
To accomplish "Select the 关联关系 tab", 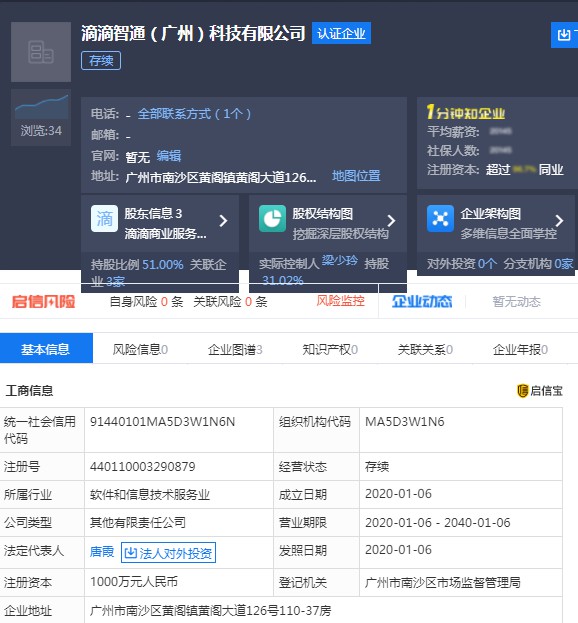I will (x=425, y=350).
